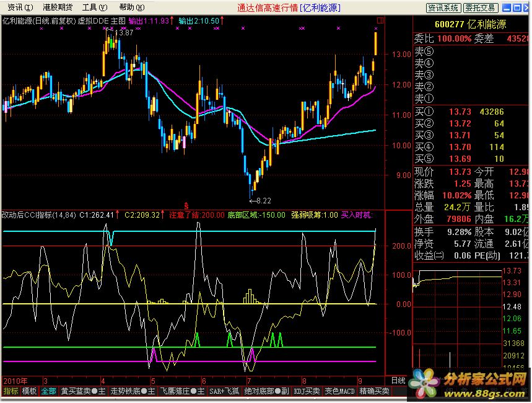This screenshot has height=403, width=532.
Task: Switch to the 模板 tab
Action: coord(29,391)
